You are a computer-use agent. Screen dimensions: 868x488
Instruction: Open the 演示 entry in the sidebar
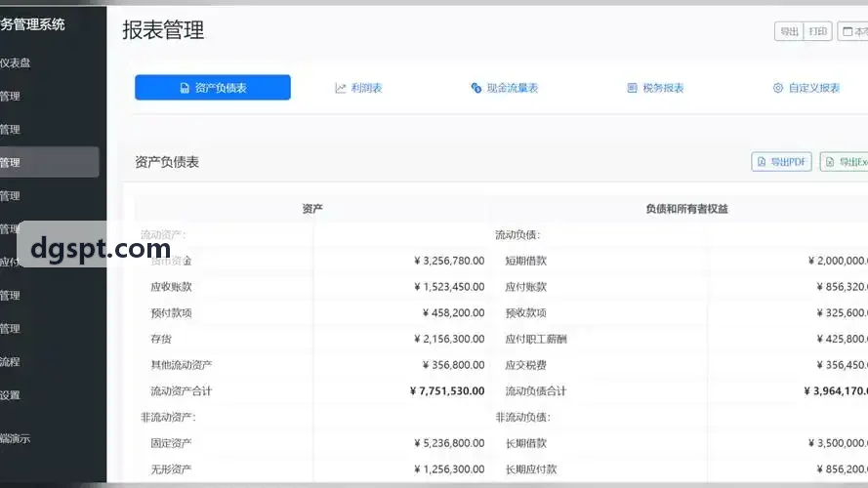[x=16, y=439]
